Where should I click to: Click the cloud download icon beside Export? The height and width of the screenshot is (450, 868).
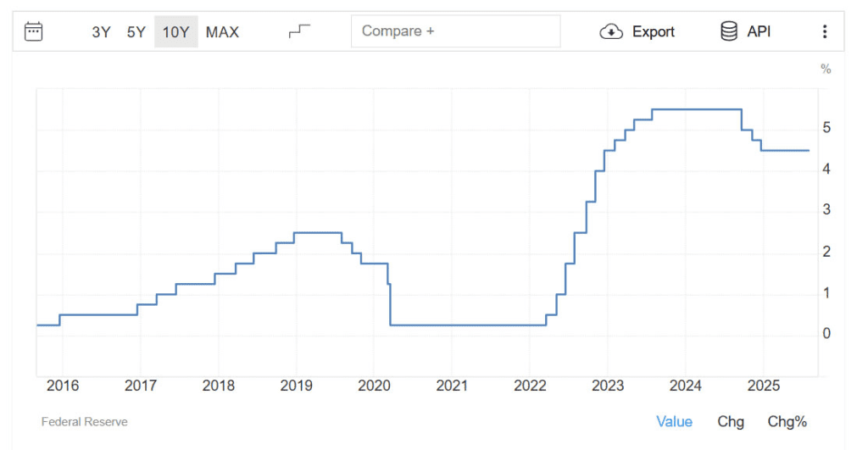(611, 32)
